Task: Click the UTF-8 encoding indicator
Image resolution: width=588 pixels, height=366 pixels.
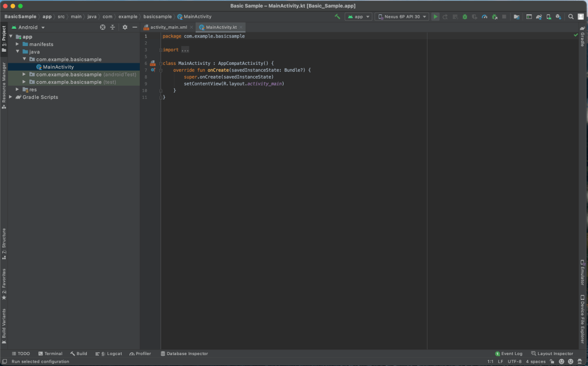Action: pyautogui.click(x=514, y=361)
